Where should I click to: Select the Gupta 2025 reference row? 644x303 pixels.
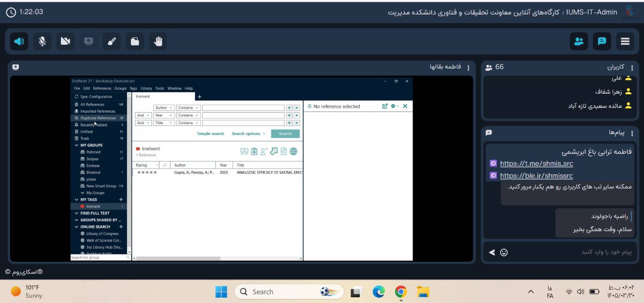[x=218, y=172]
